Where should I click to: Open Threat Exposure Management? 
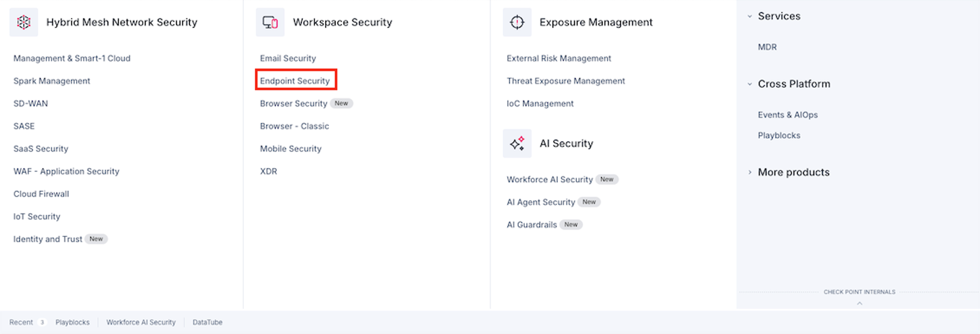click(566, 81)
